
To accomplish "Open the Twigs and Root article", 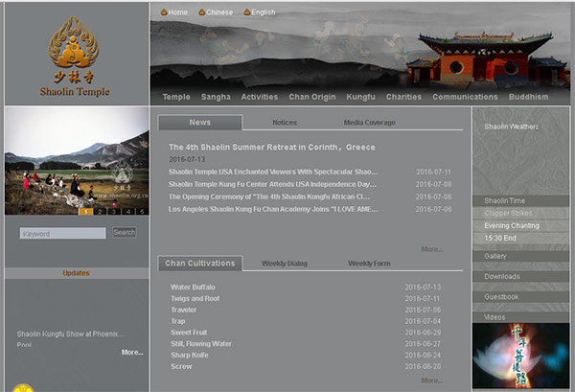I will tap(195, 298).
